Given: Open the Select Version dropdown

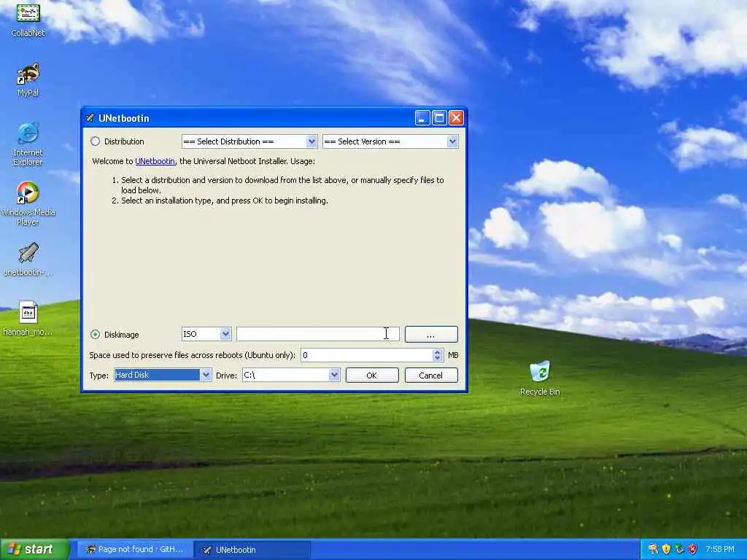Looking at the screenshot, I should click(390, 141).
